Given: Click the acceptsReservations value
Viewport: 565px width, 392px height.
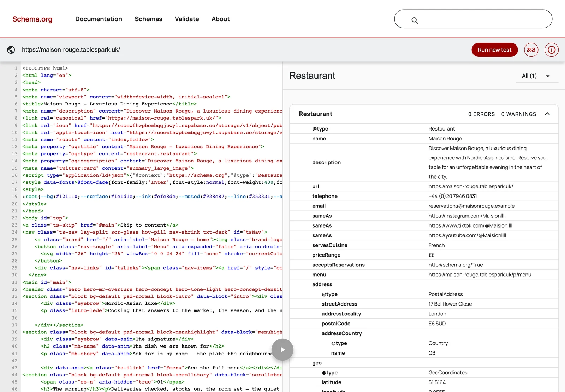Looking at the screenshot, I should click(456, 265).
